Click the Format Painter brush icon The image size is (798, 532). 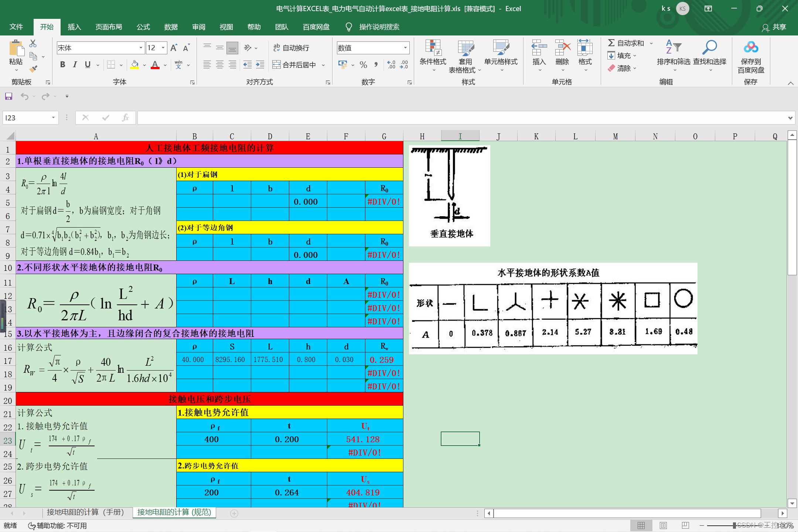tap(33, 69)
